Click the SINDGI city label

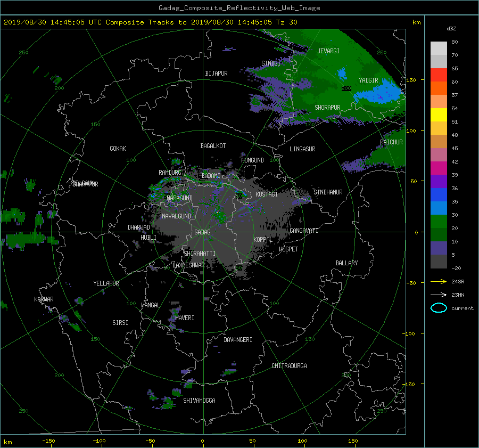tap(271, 63)
